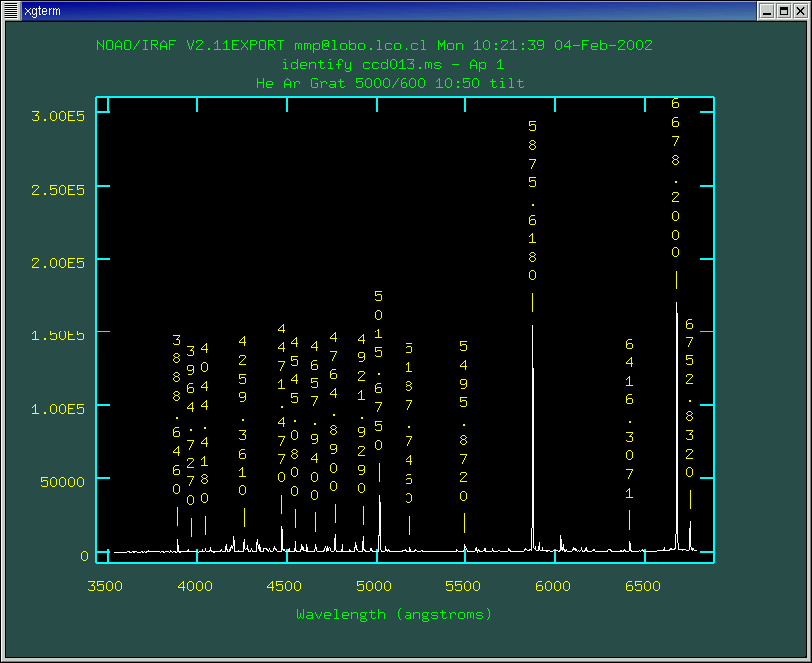Select the 4545.0800 line label
The width and height of the screenshot is (812, 663).
pos(295,416)
